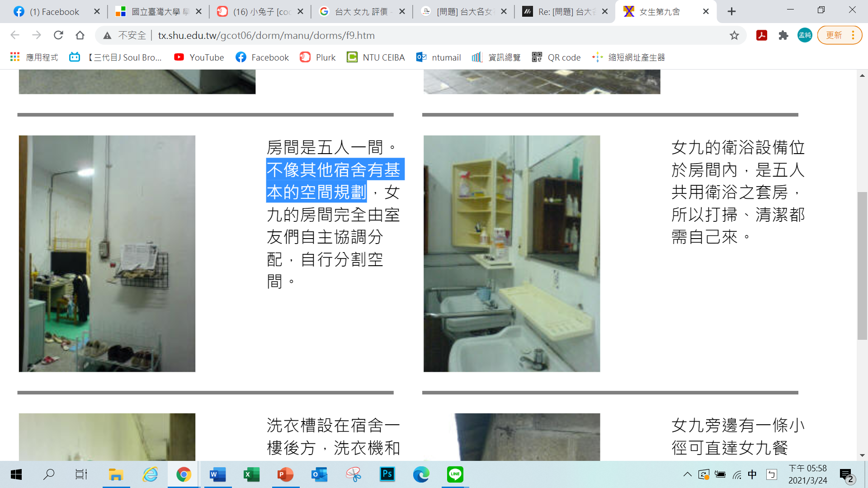Show the site security info 不安全
The image size is (868, 488).
coord(125,35)
